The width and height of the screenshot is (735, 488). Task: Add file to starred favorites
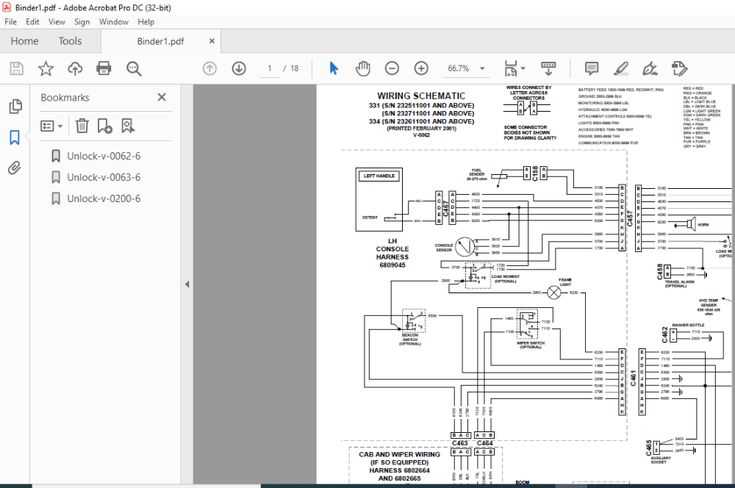coord(45,68)
